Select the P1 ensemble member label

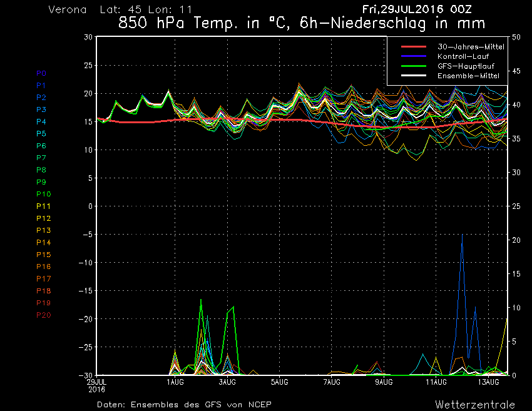(41, 86)
